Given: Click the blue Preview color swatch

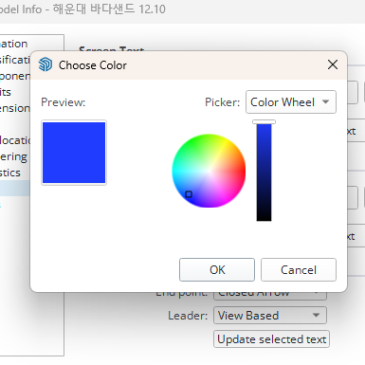Looking at the screenshot, I should (74, 152).
